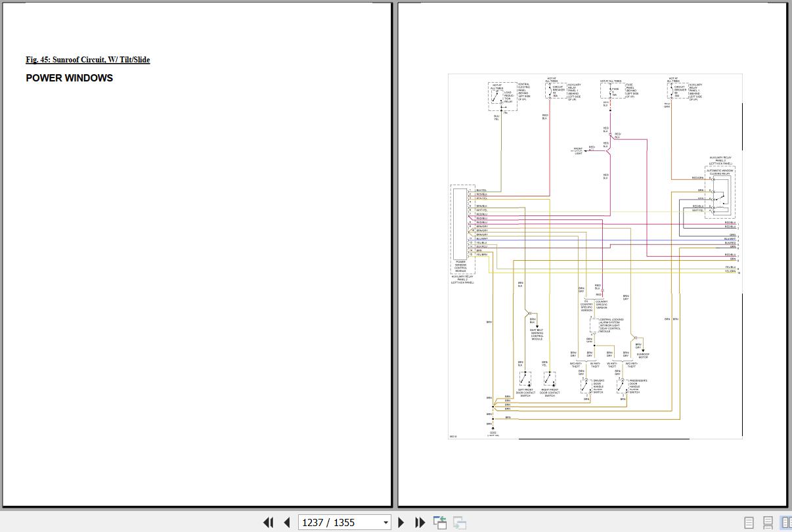Screen dimensions: 792x532
Task: Switch to continuous scrolling view
Action: point(767,523)
